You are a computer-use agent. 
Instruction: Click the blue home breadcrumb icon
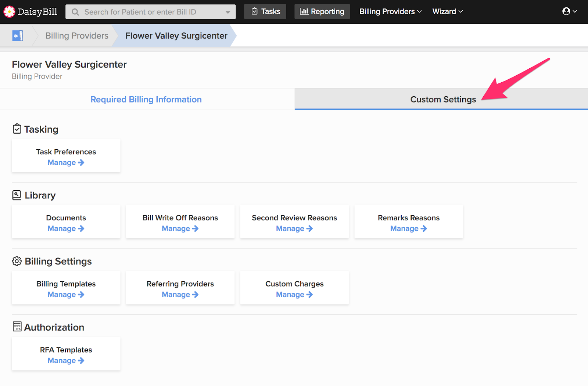(18, 36)
